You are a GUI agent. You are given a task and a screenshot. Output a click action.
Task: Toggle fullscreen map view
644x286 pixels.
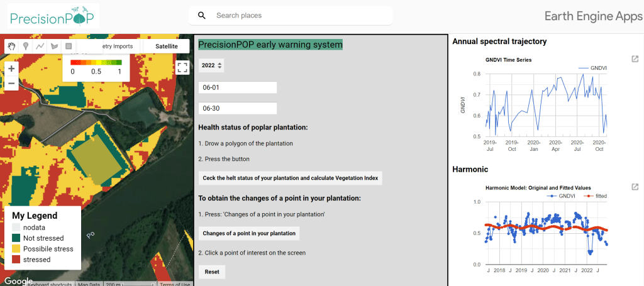(x=182, y=68)
